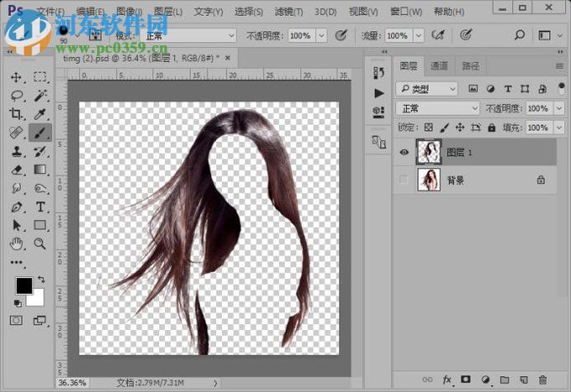Screen dimensions: 571x392
Task: Switch to the 路径 paths tab
Action: [471, 65]
